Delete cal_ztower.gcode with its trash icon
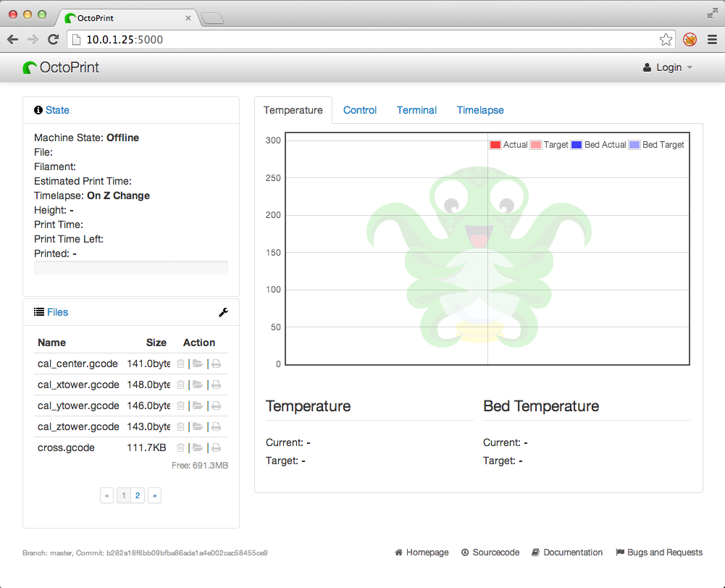Image resolution: width=725 pixels, height=588 pixels. (x=181, y=427)
